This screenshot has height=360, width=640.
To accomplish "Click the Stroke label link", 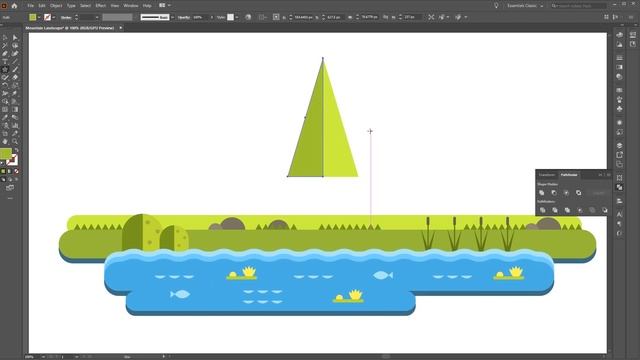I will point(66,17).
